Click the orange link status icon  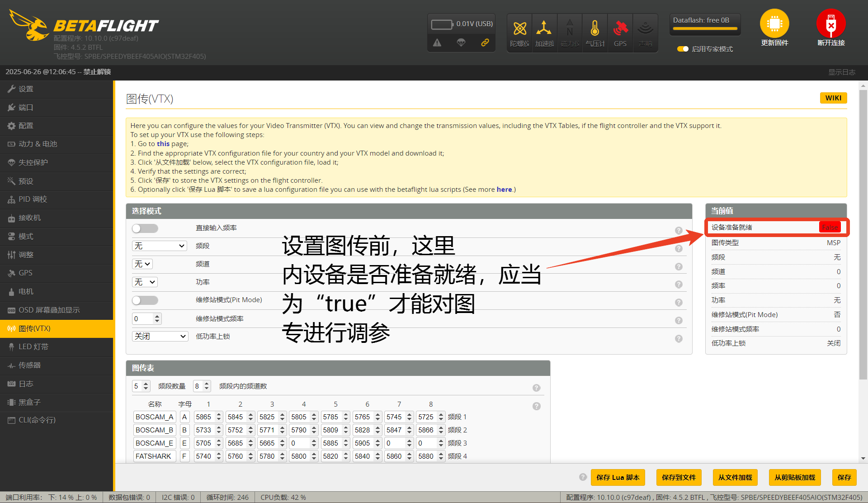tap(485, 43)
